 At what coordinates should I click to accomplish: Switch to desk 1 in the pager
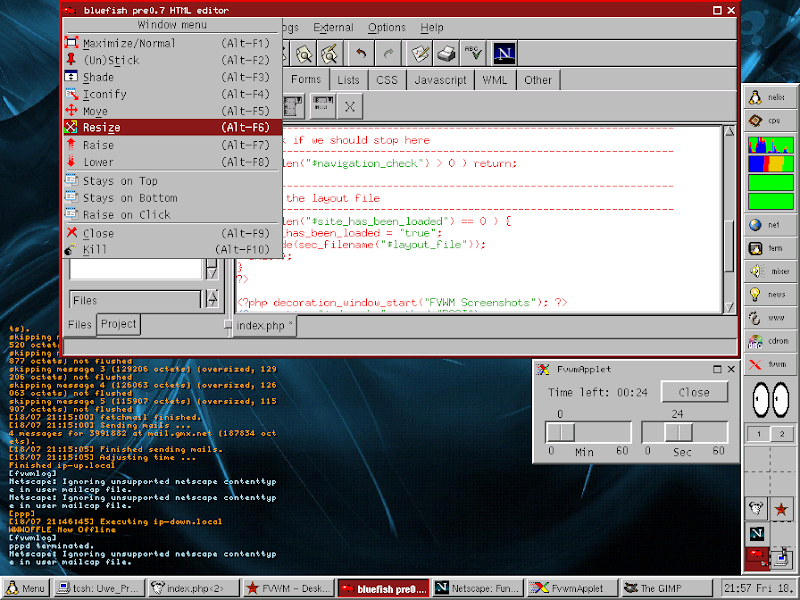click(758, 434)
